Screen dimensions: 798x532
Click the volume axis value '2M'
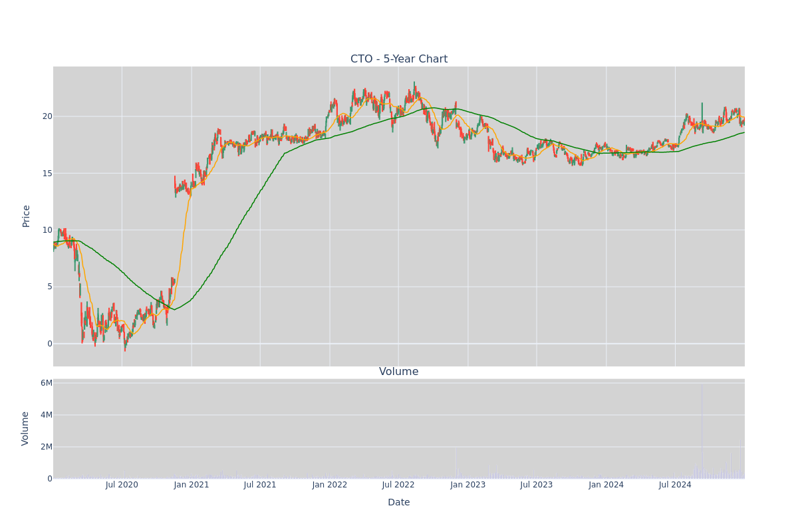(x=47, y=447)
